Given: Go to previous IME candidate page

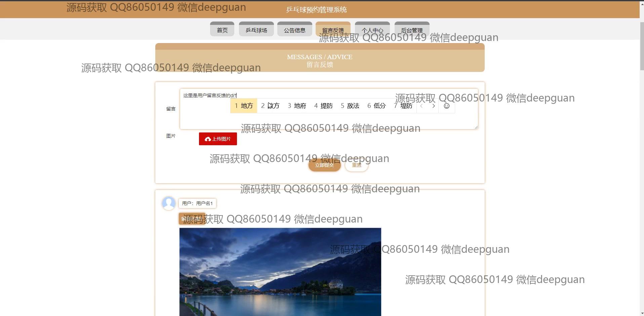Looking at the screenshot, I should pos(422,106).
